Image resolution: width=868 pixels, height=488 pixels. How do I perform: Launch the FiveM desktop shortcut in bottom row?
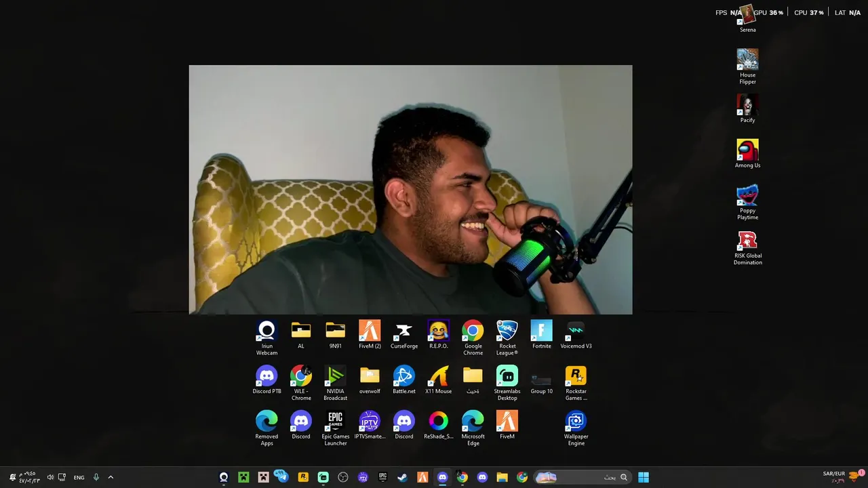coord(507,426)
